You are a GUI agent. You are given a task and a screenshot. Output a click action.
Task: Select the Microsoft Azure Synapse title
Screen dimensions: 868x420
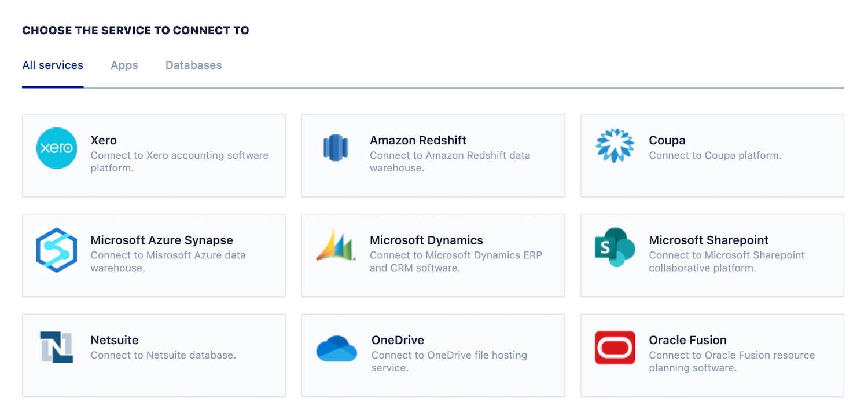pos(162,240)
